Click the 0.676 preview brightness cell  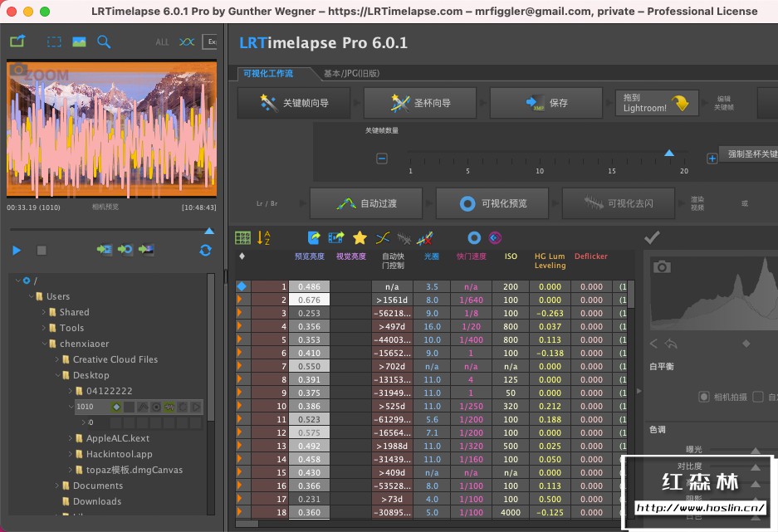(x=309, y=300)
